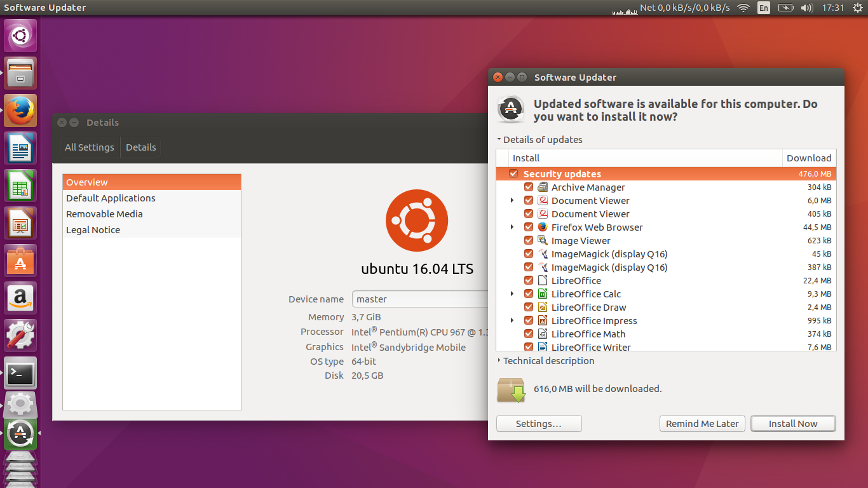Open LibreOffice Calc from the launcher

(x=21, y=186)
